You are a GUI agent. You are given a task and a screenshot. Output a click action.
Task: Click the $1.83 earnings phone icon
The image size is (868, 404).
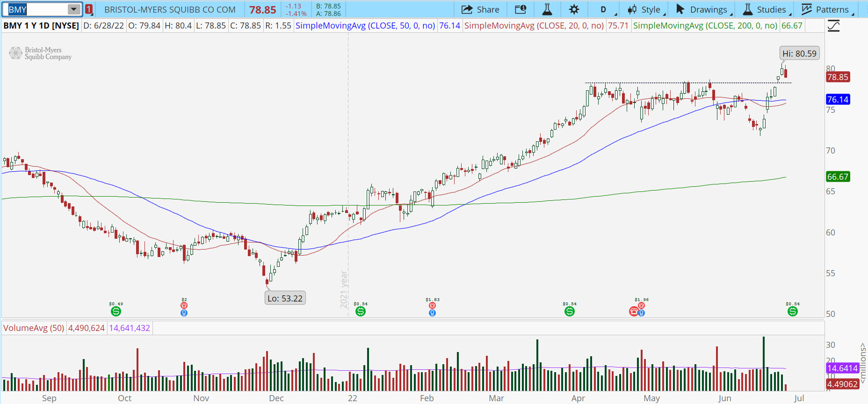point(433,305)
